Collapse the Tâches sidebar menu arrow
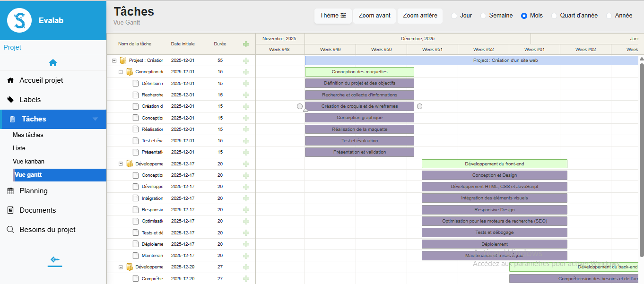The height and width of the screenshot is (284, 644). 95,119
